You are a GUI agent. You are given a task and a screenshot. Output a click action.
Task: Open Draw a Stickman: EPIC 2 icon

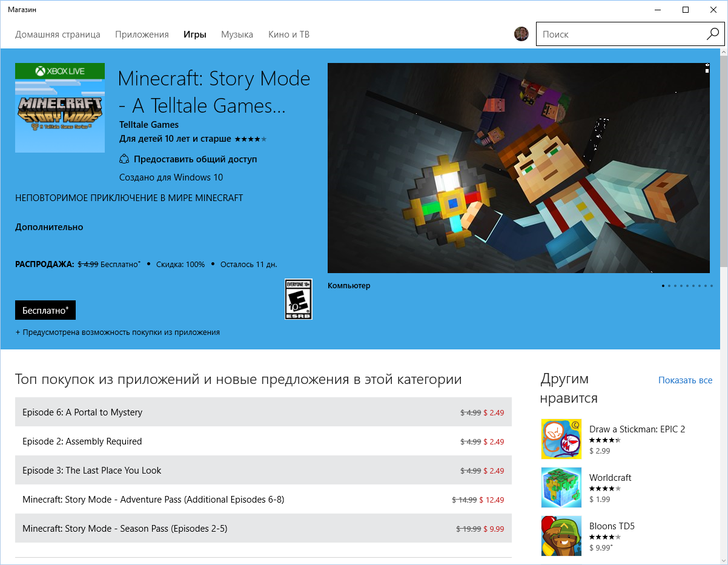(561, 439)
